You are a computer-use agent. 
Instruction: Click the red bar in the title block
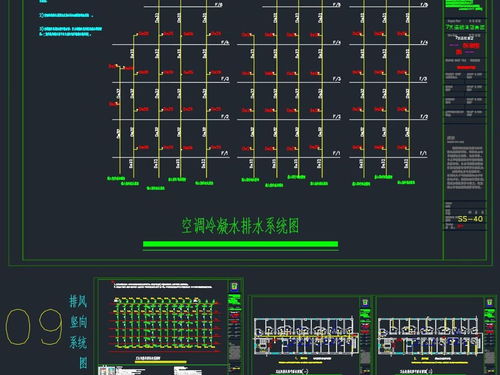[466, 67]
